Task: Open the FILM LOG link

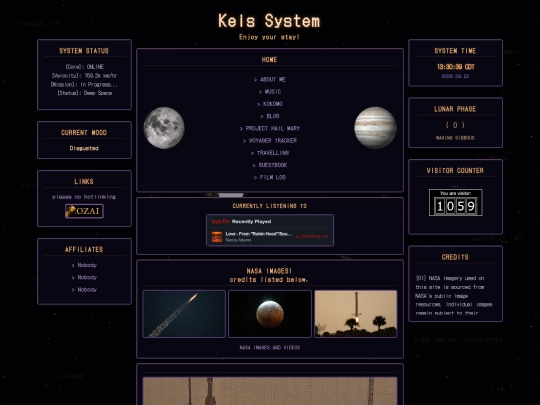Action: [270, 177]
